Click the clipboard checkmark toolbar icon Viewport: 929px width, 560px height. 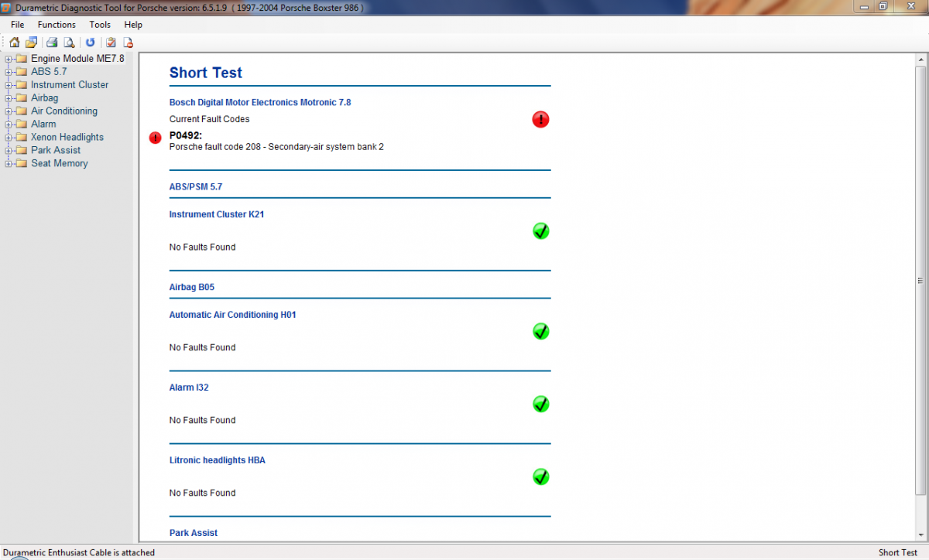click(111, 43)
